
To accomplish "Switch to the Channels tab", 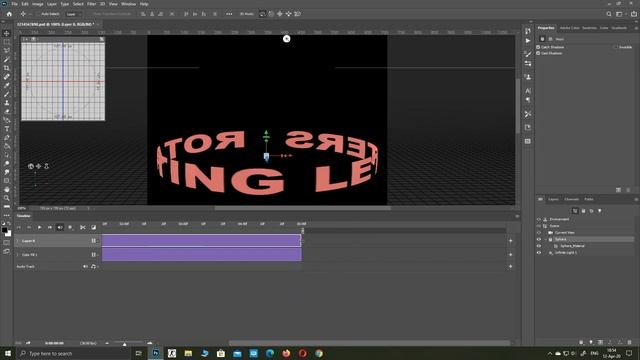I will tap(571, 199).
